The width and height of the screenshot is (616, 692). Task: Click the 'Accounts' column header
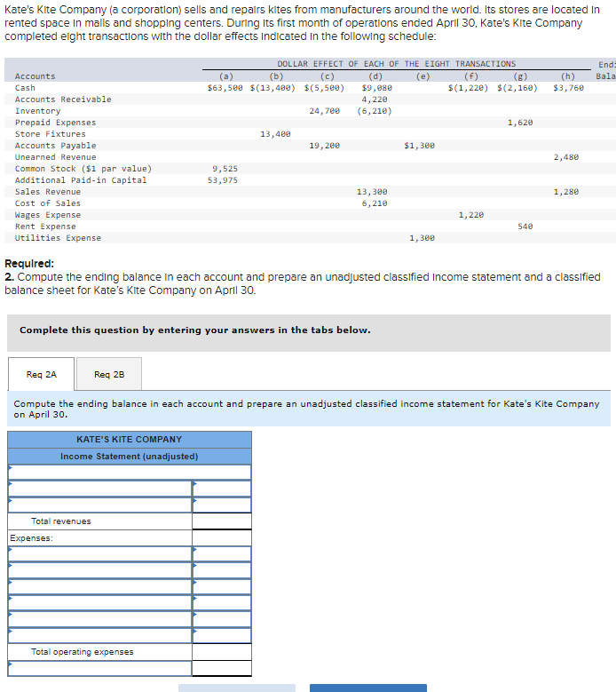(x=36, y=76)
